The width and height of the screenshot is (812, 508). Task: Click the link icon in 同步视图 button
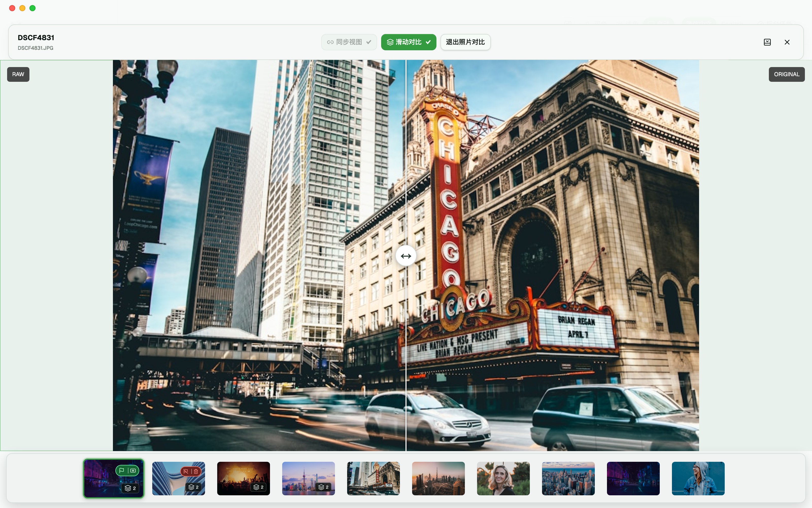(x=330, y=42)
